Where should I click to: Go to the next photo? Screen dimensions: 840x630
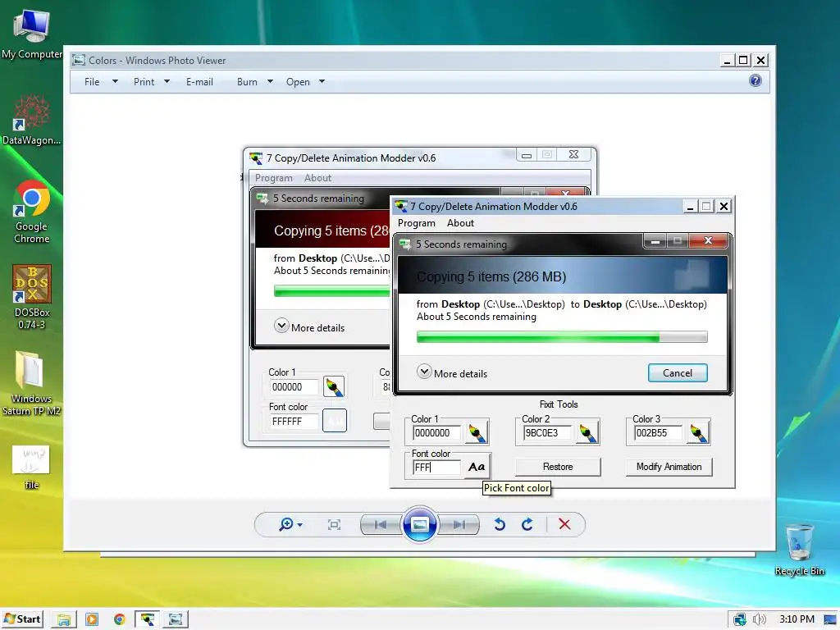[x=459, y=524]
